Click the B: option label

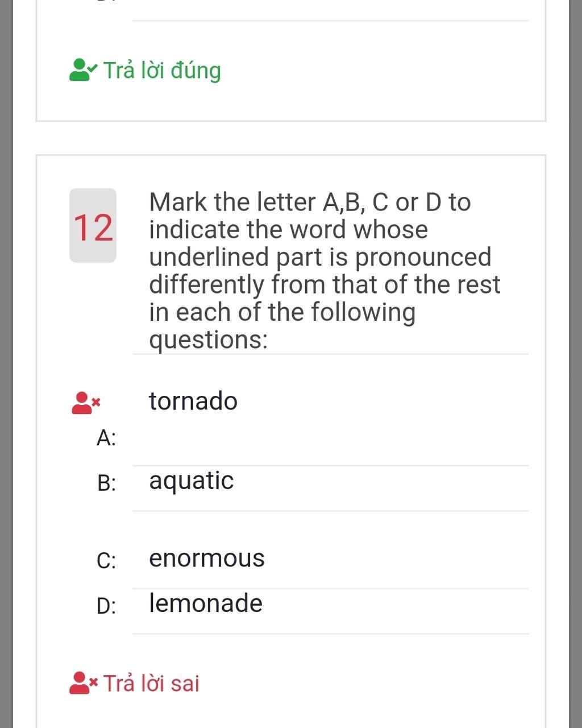click(x=106, y=483)
